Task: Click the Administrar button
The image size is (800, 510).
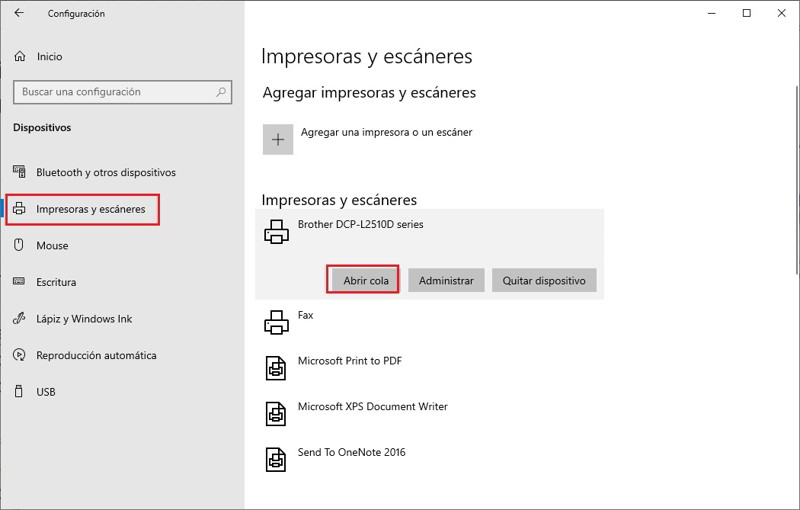Action: point(446,281)
